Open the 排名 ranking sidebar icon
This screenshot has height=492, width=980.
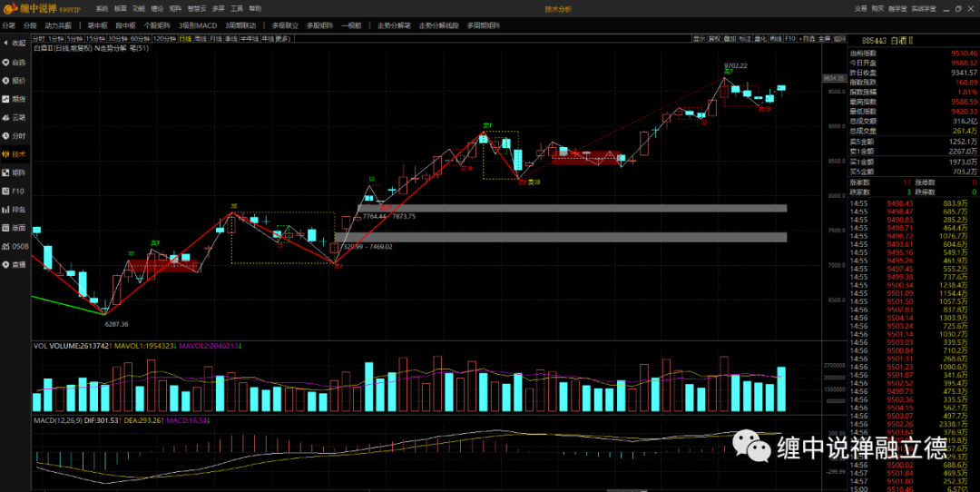click(x=15, y=209)
